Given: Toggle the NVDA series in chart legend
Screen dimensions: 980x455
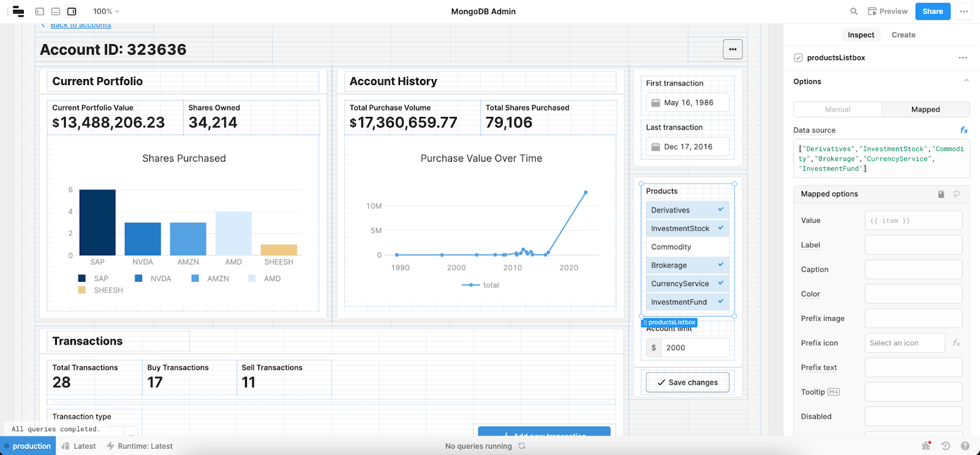Looking at the screenshot, I should coord(153,279).
